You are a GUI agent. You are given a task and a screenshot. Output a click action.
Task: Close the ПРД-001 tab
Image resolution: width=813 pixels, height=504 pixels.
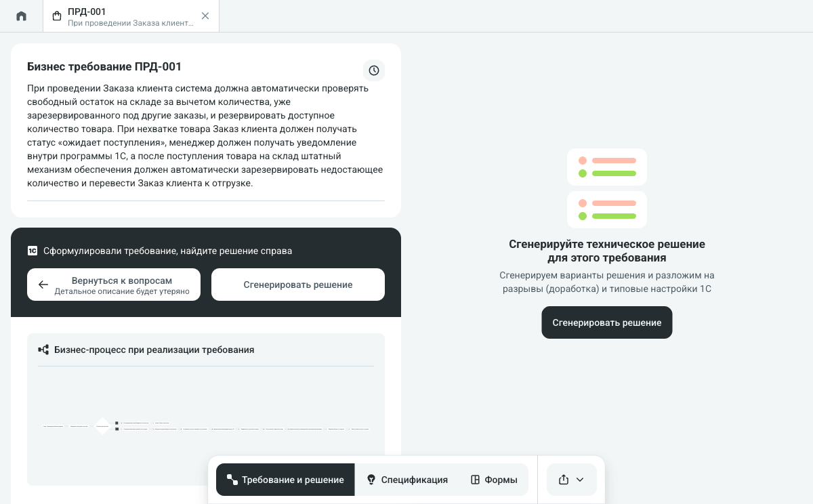(x=205, y=16)
